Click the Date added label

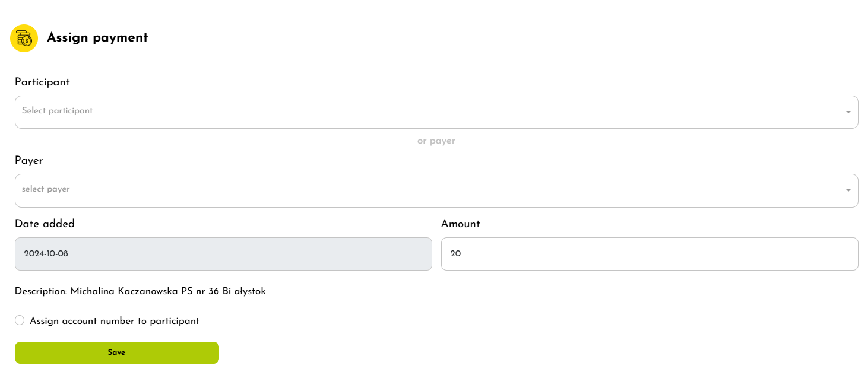[45, 224]
